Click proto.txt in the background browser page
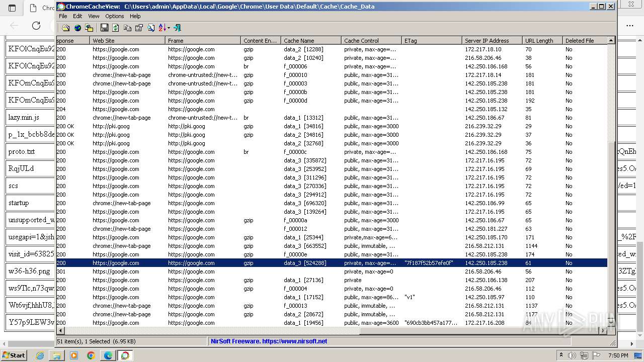 click(22, 151)
